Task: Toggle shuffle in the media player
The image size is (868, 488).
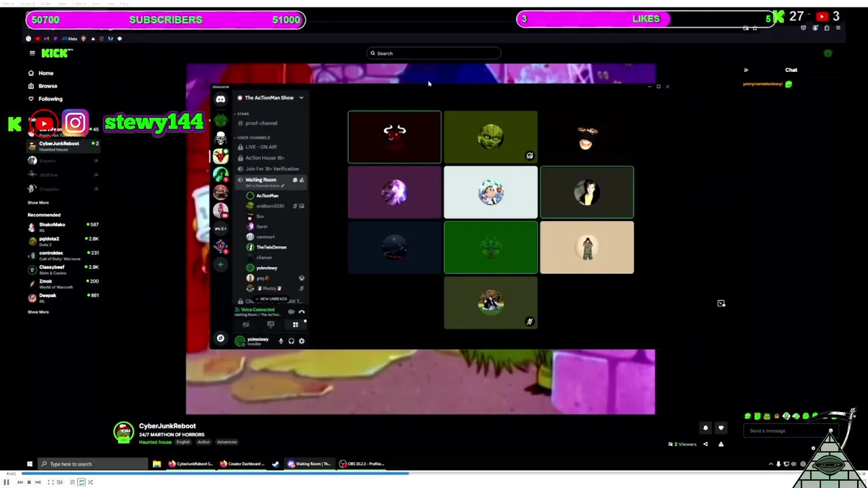Action: [x=90, y=482]
